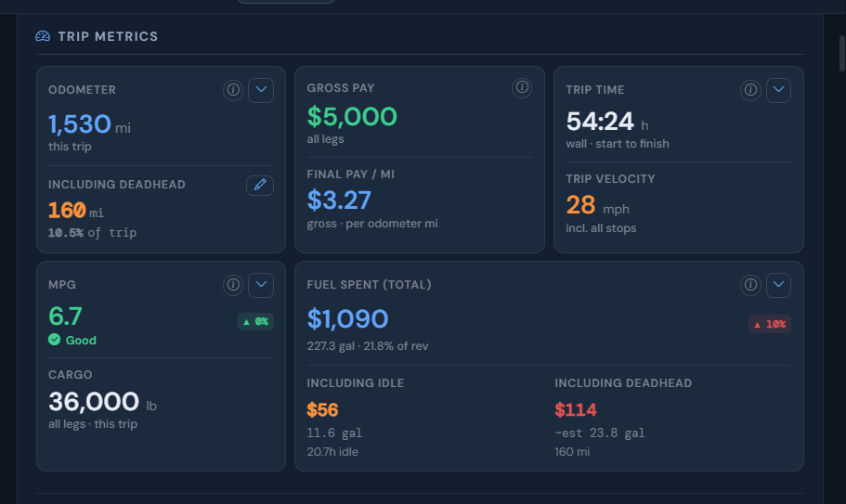Click 227.3 gal 21.8% of rev text

tap(368, 346)
